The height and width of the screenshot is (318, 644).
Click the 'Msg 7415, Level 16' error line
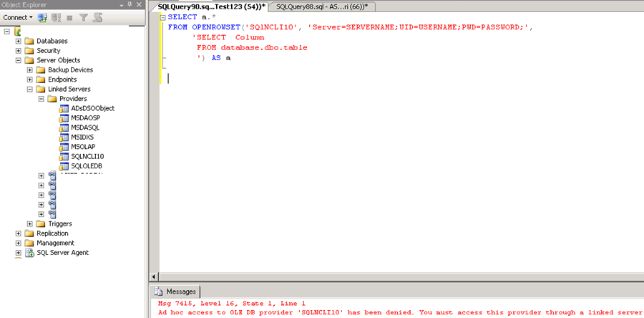tap(231, 304)
